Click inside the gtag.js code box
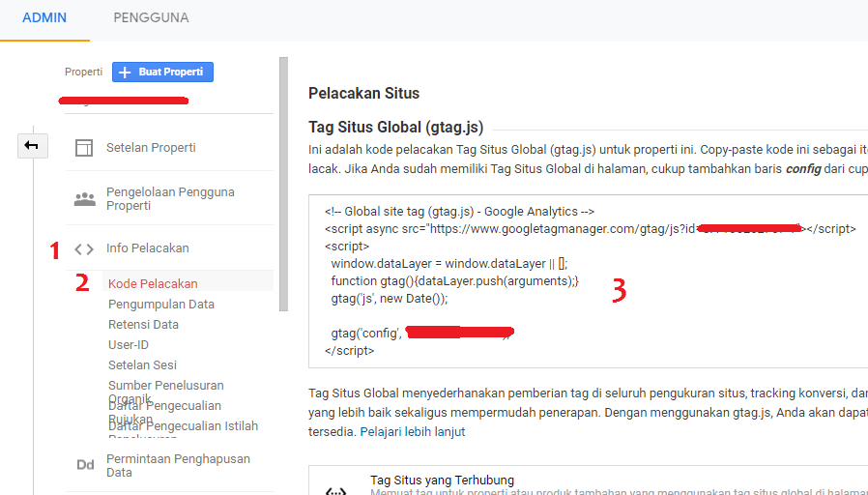The image size is (868, 495). [x=588, y=281]
